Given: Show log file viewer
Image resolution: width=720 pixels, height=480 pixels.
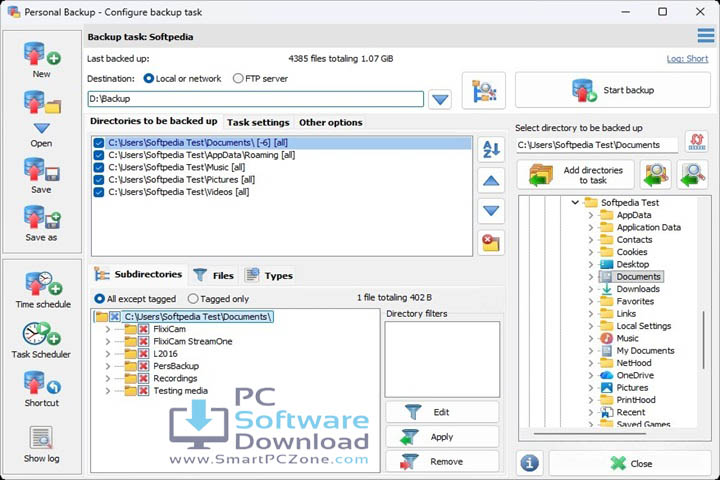Looking at the screenshot, I should [x=42, y=444].
